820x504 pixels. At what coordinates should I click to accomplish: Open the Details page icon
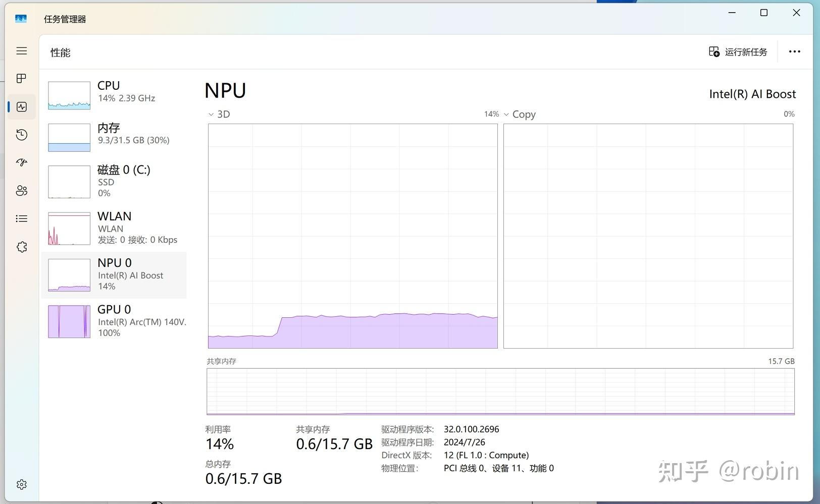(21, 218)
